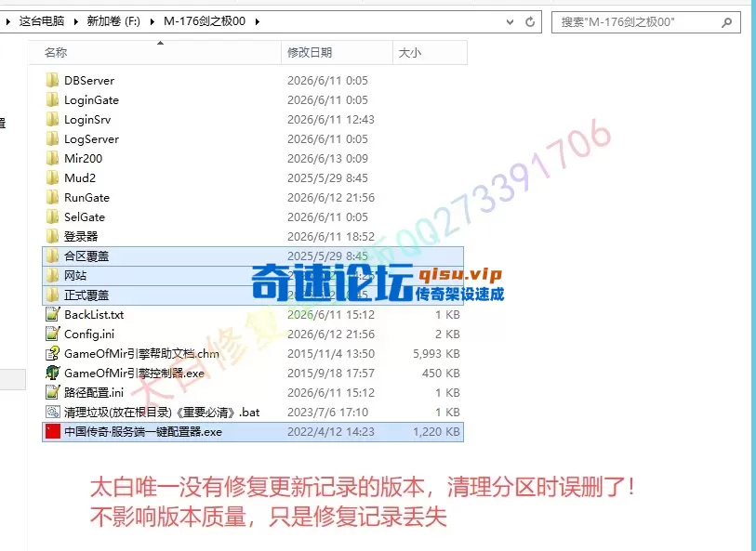Screen dimensions: 756x551
Task: Open the address bar history dropdown
Action: [x=510, y=21]
